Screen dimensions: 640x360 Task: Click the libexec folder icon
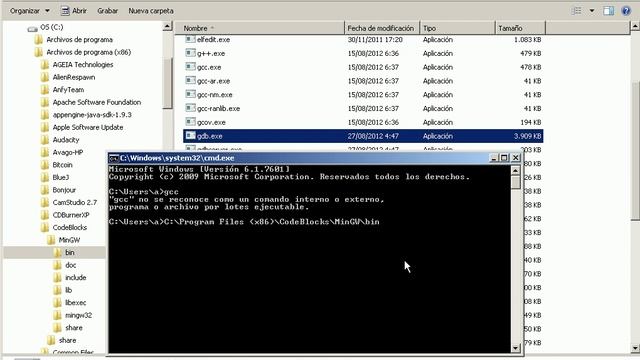point(58,302)
